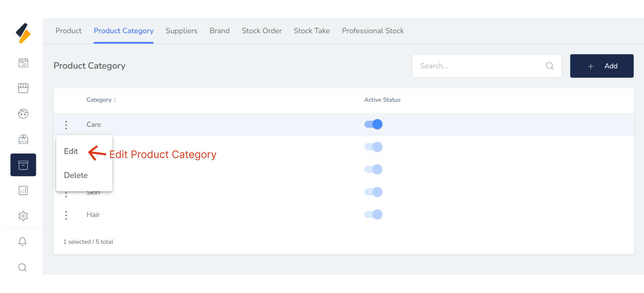Disable the Care category active toggle
Viewport: 644px width, 293px height.
[373, 124]
